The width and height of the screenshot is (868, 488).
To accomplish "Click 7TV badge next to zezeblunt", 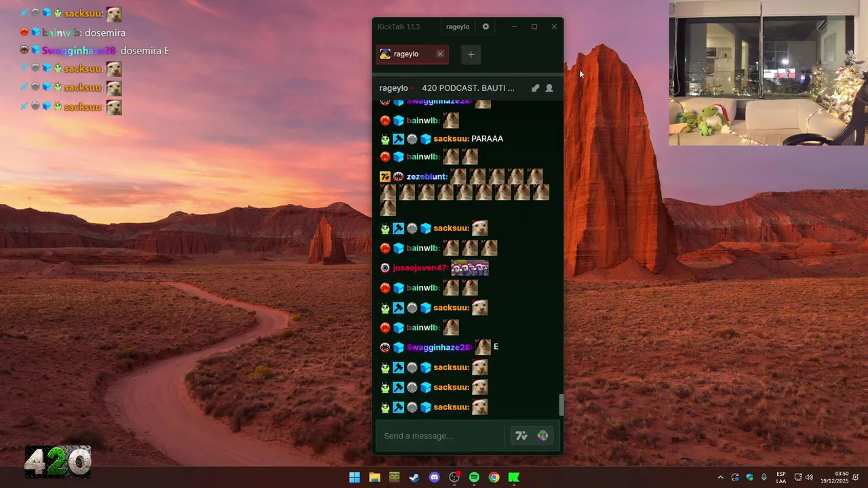I will 385,177.
